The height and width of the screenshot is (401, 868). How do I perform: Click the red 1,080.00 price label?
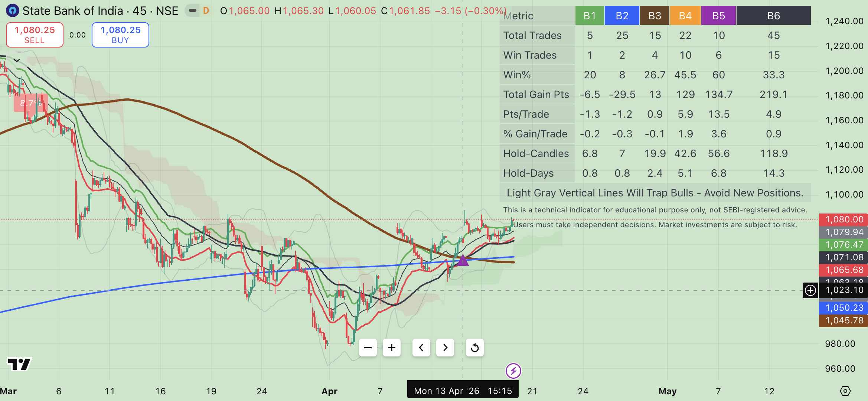(843, 219)
